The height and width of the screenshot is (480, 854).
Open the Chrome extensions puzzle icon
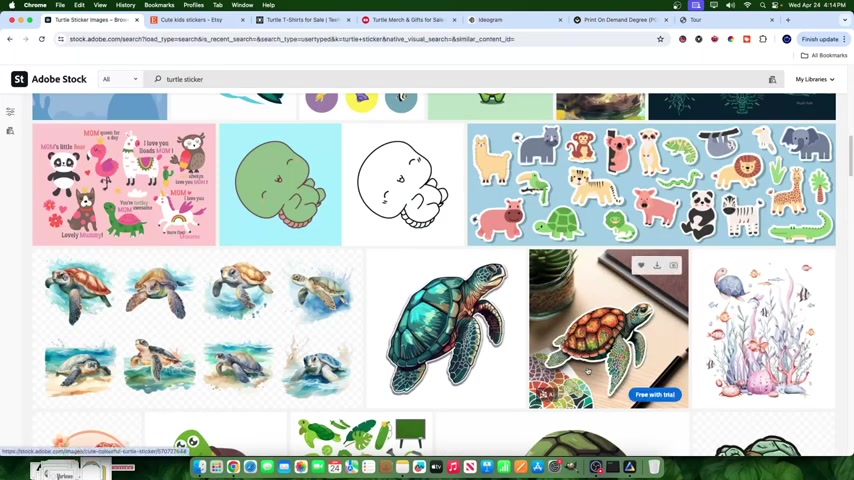point(762,39)
